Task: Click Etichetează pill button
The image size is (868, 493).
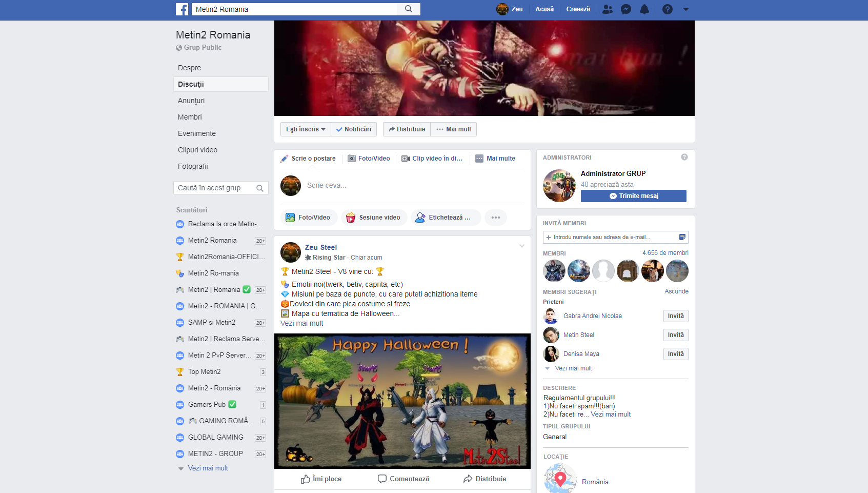Action: tap(446, 218)
